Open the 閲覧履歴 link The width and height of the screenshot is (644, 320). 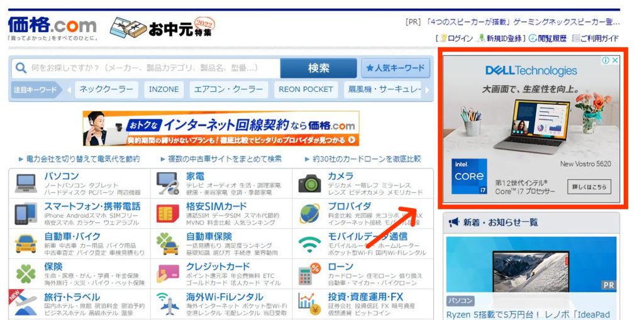pyautogui.click(x=552, y=38)
